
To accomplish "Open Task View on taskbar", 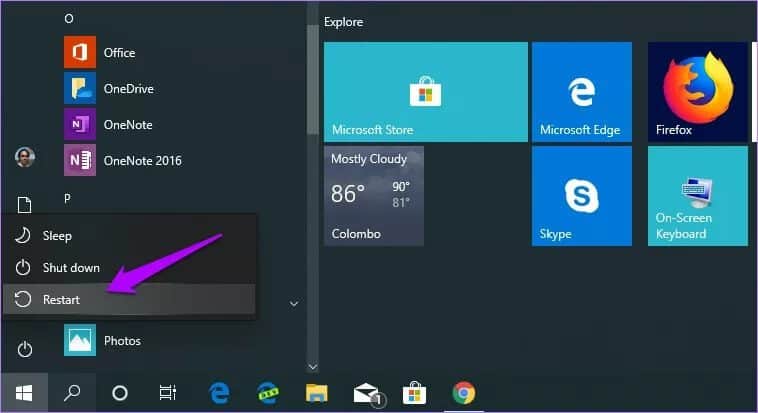I will tap(168, 393).
